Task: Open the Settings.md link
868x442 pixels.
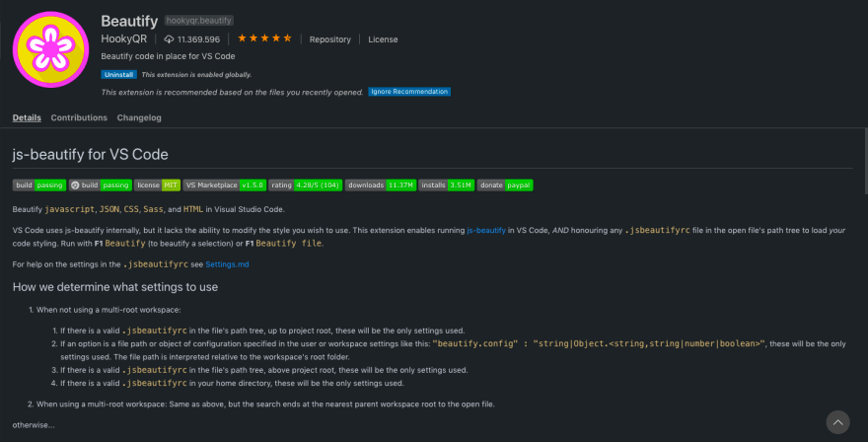Action: pos(228,264)
